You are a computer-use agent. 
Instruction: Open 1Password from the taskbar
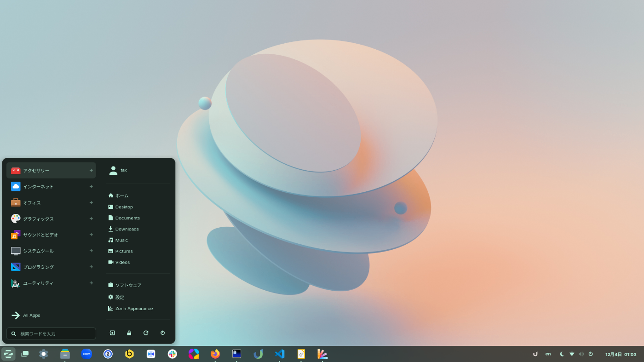coord(108,354)
